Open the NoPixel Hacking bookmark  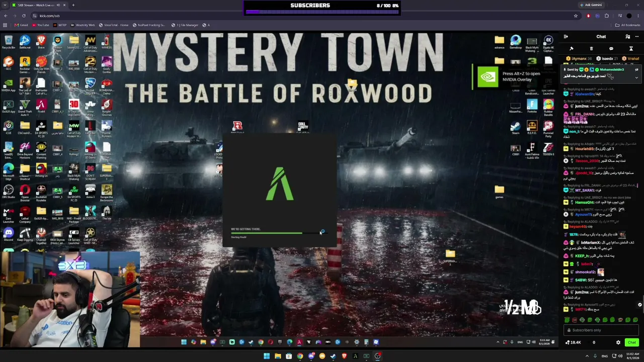point(149,25)
